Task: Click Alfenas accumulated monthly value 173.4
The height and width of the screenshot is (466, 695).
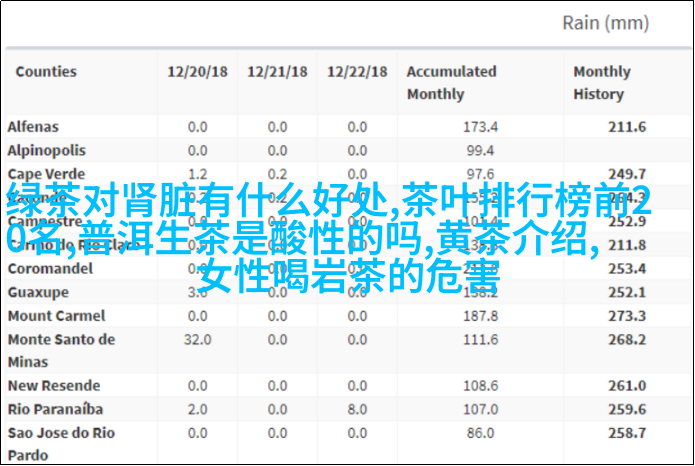Action: (x=480, y=127)
